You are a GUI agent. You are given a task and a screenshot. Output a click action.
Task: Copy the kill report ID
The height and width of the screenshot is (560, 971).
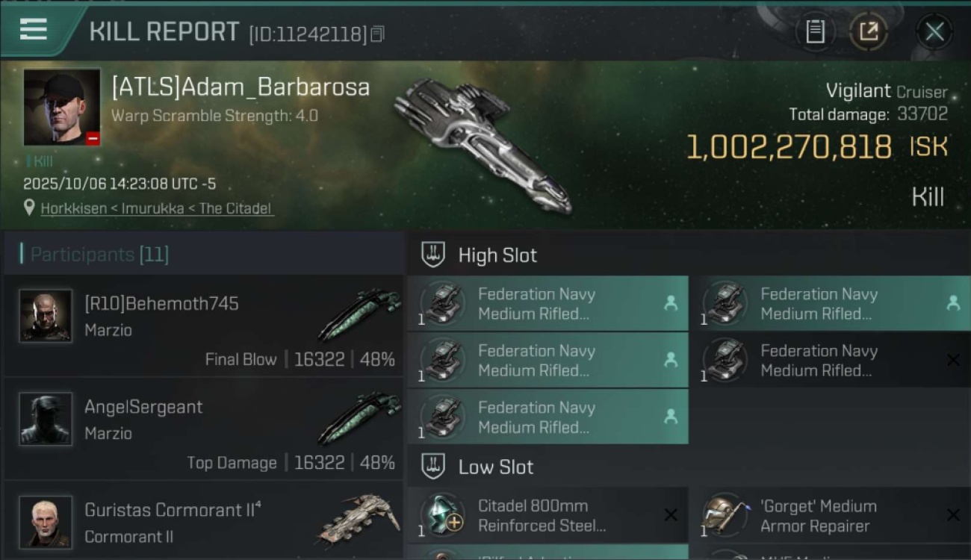coord(377,34)
